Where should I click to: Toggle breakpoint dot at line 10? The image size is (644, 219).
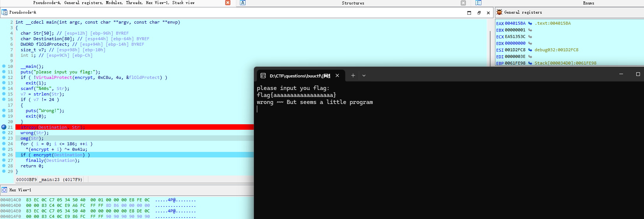[4, 66]
